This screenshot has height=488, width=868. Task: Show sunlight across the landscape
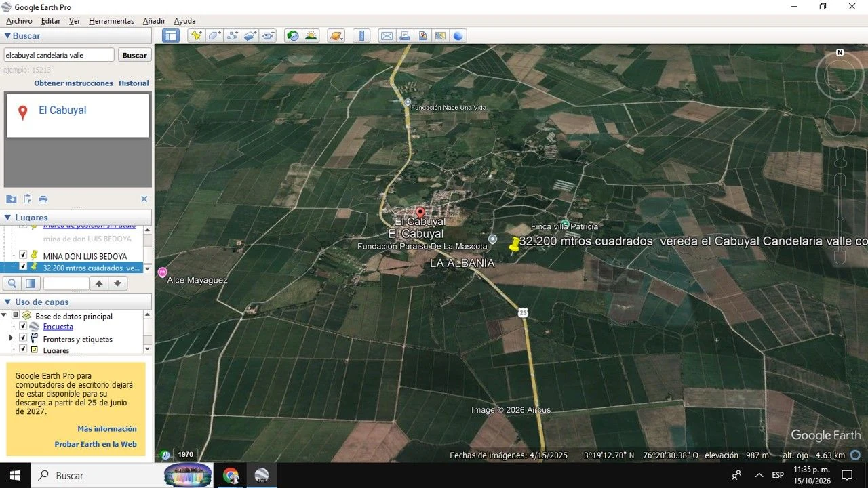311,35
